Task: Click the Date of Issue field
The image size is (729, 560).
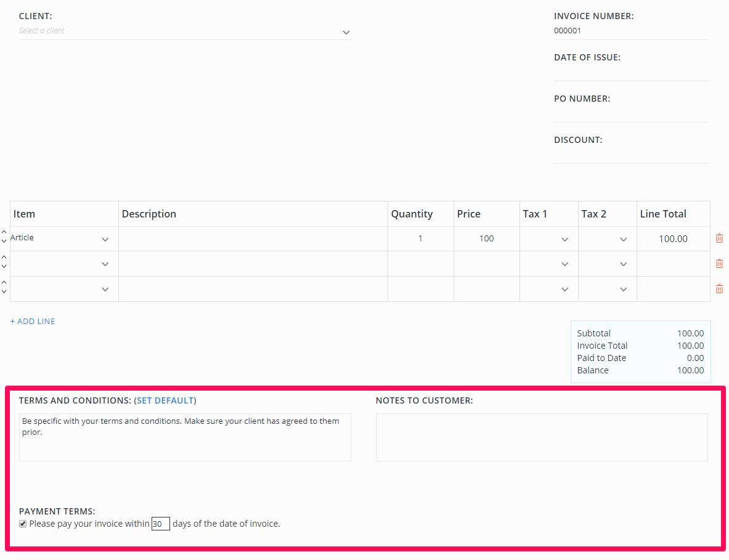Action: click(x=630, y=74)
